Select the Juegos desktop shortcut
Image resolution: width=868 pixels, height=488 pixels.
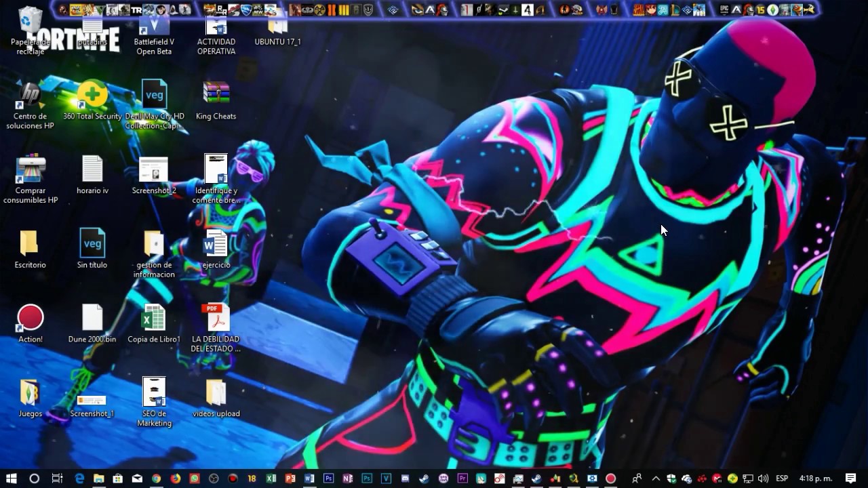pos(31,399)
